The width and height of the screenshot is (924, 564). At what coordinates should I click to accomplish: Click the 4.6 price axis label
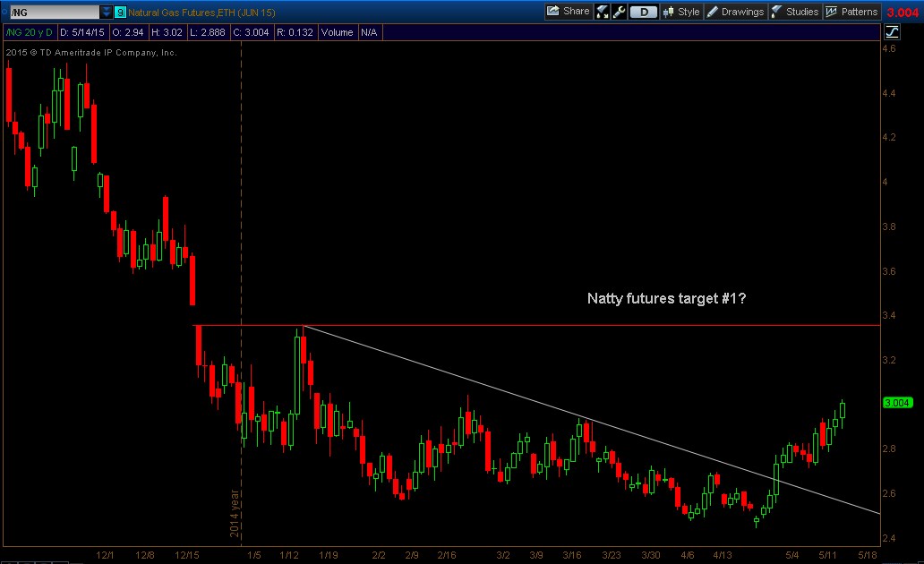point(889,49)
